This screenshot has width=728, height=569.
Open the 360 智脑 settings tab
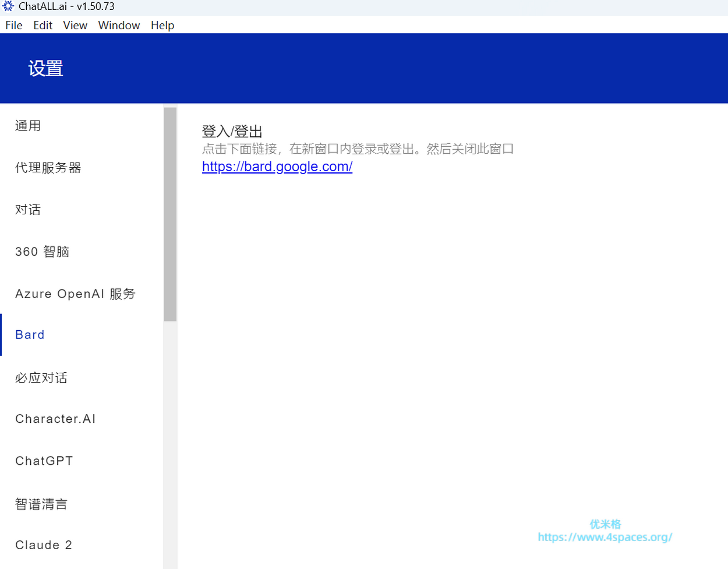(43, 252)
